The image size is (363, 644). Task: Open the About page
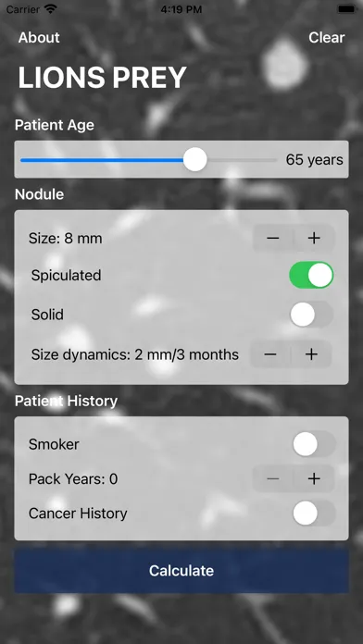[x=39, y=37]
